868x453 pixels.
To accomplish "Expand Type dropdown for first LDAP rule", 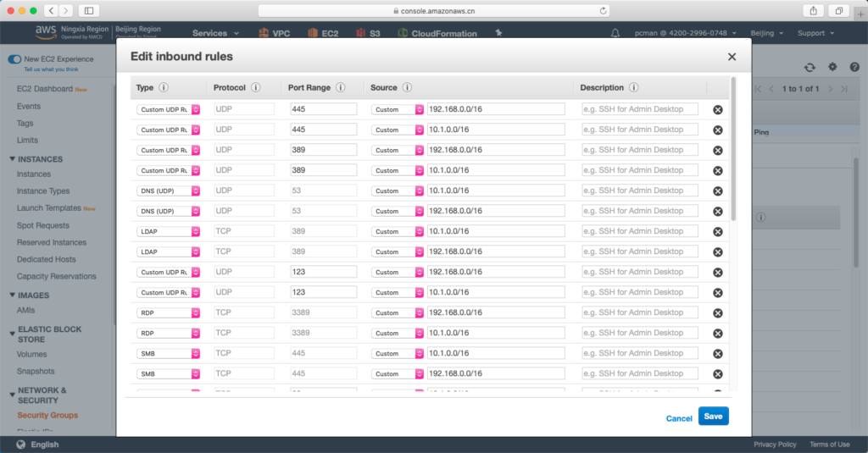I will (x=168, y=231).
